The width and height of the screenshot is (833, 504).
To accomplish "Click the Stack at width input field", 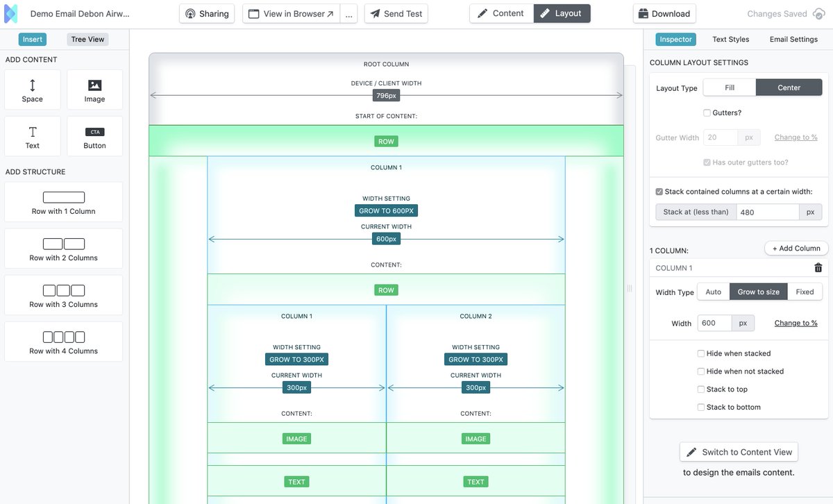I will coord(768,212).
